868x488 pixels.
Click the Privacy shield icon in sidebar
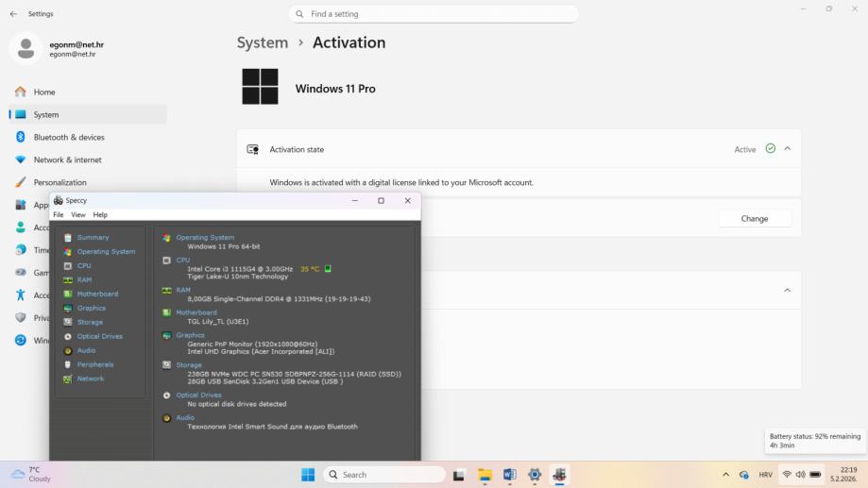21,317
